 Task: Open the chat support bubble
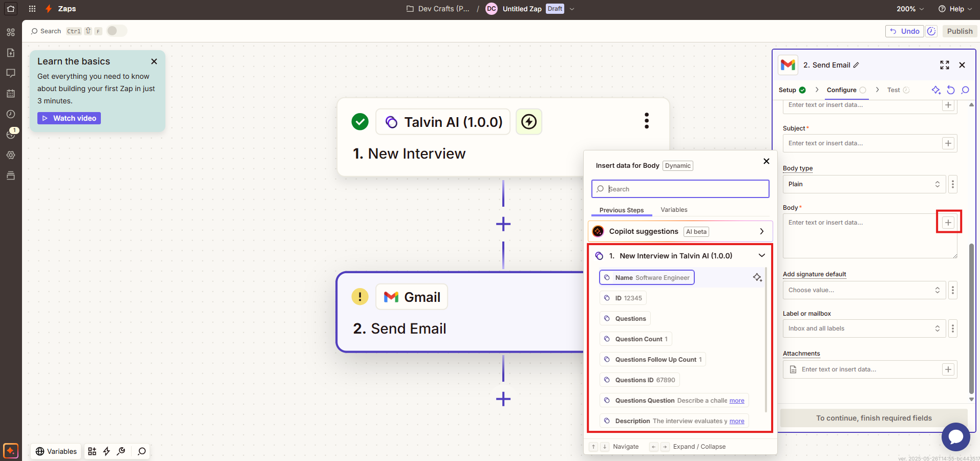click(x=955, y=436)
